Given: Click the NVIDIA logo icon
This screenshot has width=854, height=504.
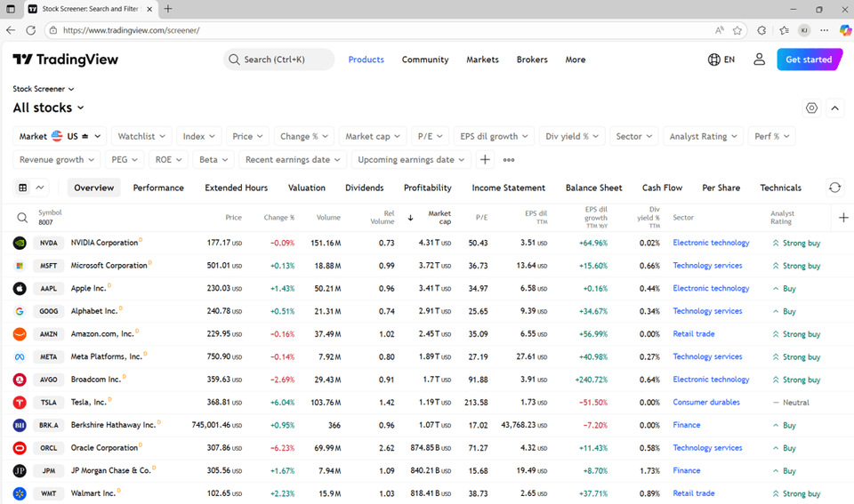Looking at the screenshot, I should [20, 243].
